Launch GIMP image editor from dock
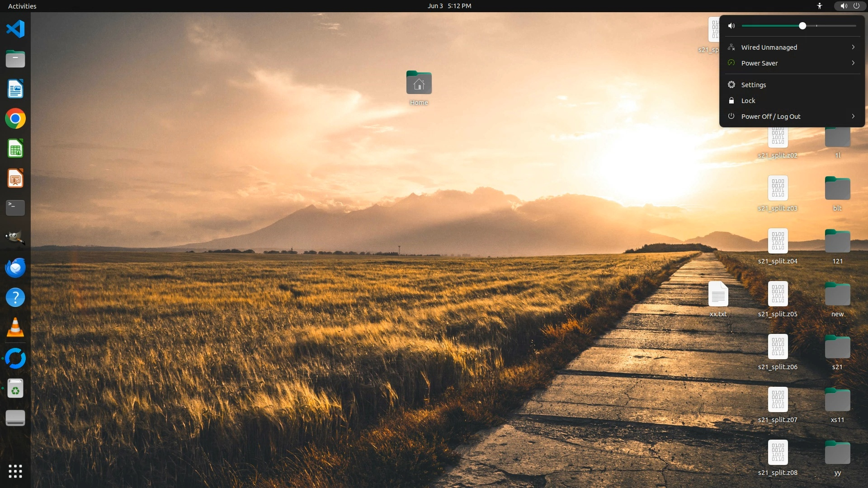Viewport: 868px width, 488px height. pyautogui.click(x=15, y=238)
